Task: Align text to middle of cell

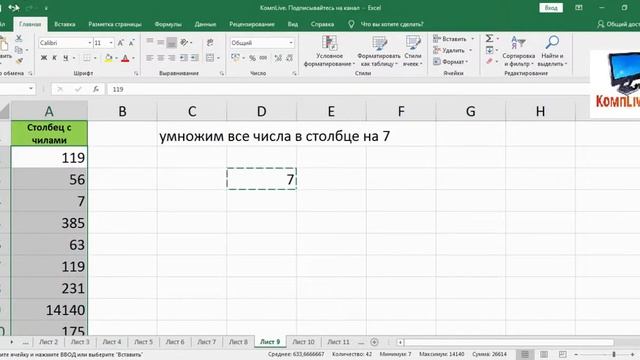Action: tap(161, 42)
